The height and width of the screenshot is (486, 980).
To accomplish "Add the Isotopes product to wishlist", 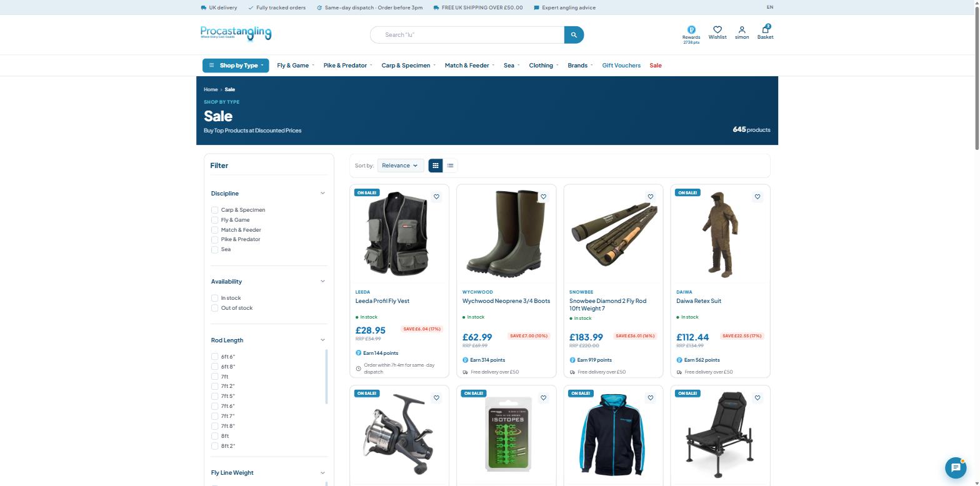I will coord(543,398).
